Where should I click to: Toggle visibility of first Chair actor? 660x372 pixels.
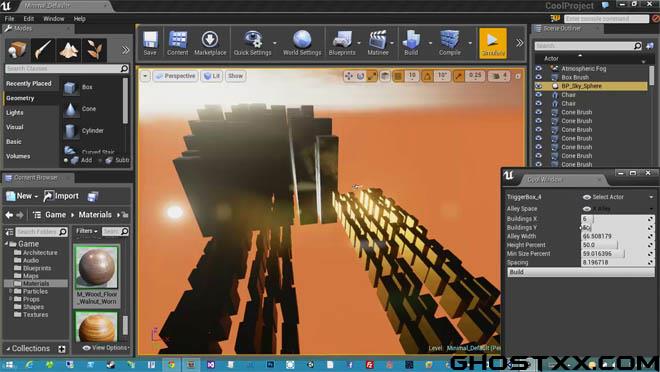(538, 95)
